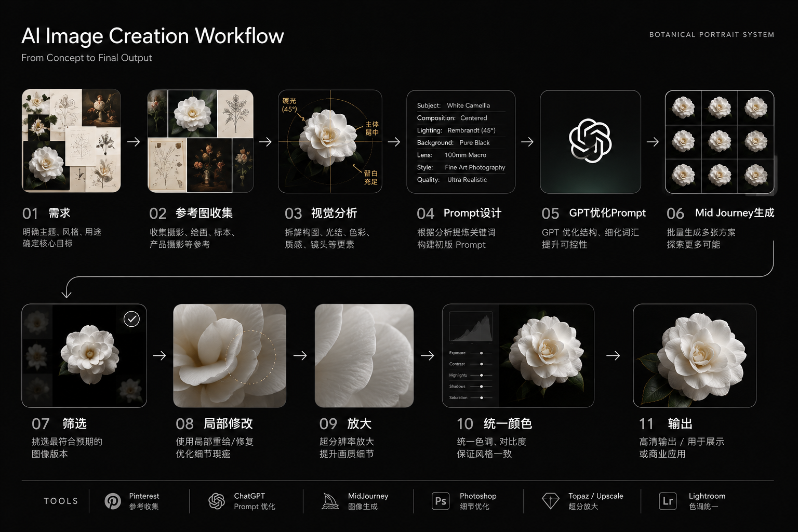Viewport: 798px width, 532px height.
Task: Click the 'Lighting: Rembrandt (45°)' line
Action: point(456,130)
